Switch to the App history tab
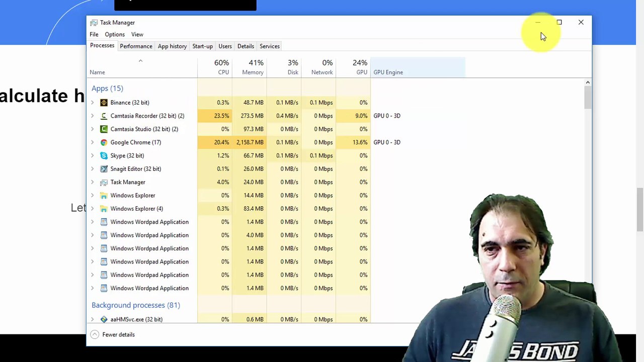 (172, 46)
